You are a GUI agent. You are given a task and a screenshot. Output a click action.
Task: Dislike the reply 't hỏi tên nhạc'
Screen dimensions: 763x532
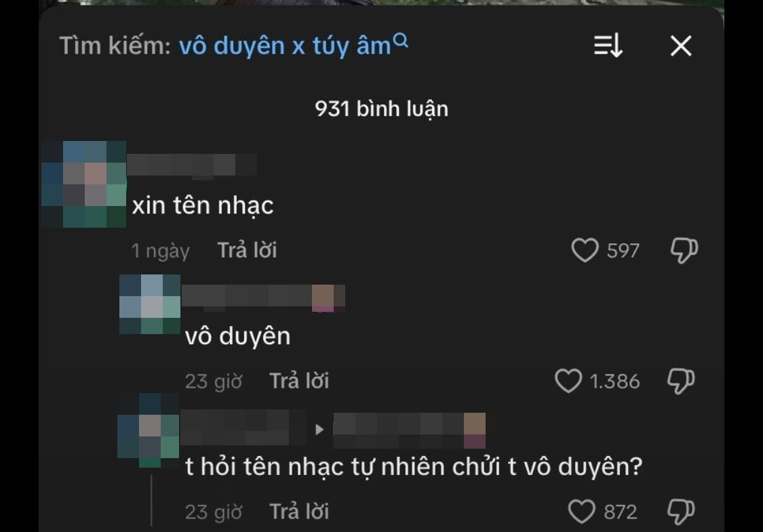[x=681, y=512]
